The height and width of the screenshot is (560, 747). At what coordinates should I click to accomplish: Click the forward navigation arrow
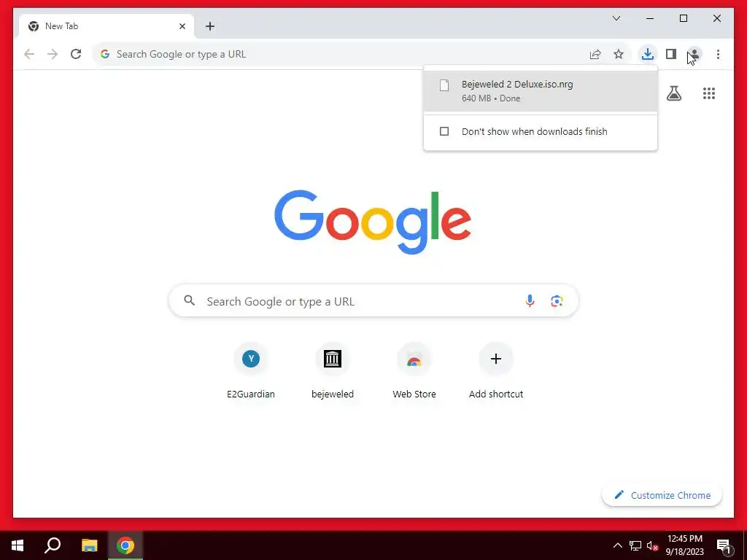(53, 54)
